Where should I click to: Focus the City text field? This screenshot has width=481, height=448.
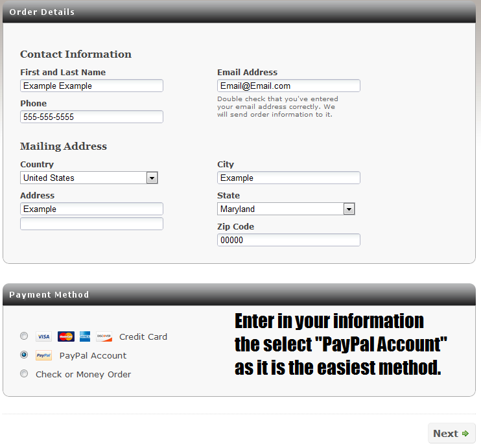pyautogui.click(x=288, y=178)
